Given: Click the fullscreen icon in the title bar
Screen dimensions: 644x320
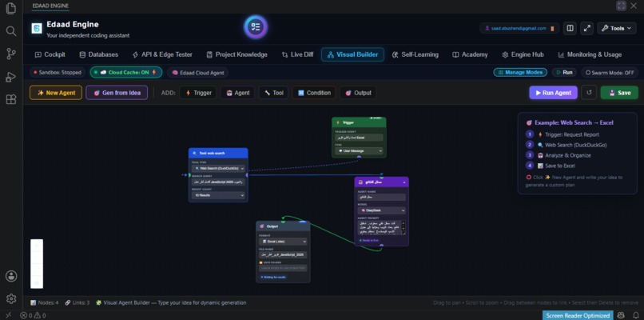Looking at the screenshot, I should [621, 6].
